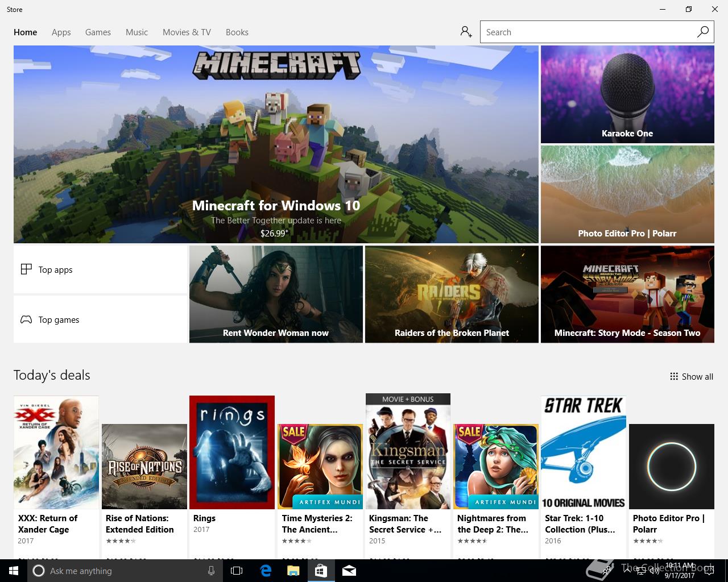The height and width of the screenshot is (582, 728).
Task: Switch to the Home tab
Action: (x=26, y=32)
